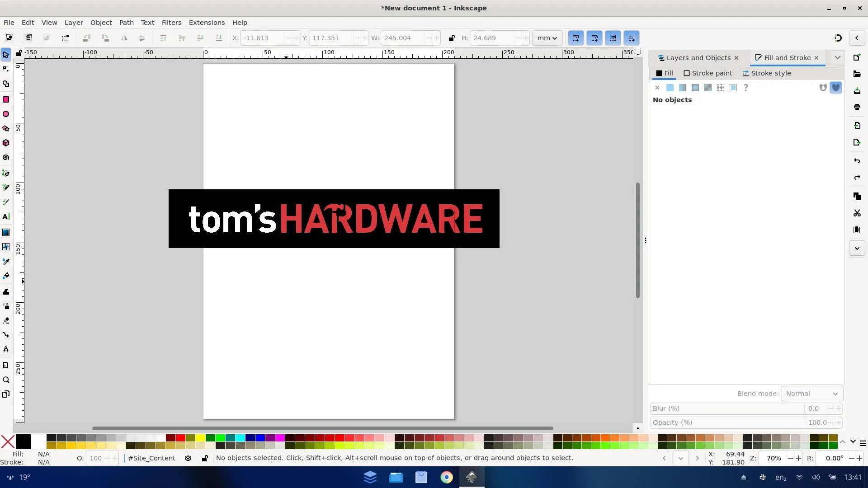Viewport: 868px width, 488px height.
Task: Select the Spiral tool
Action: click(x=6, y=158)
